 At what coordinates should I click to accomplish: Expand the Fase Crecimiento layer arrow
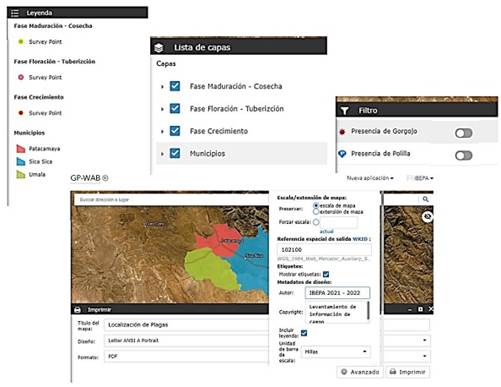point(162,131)
